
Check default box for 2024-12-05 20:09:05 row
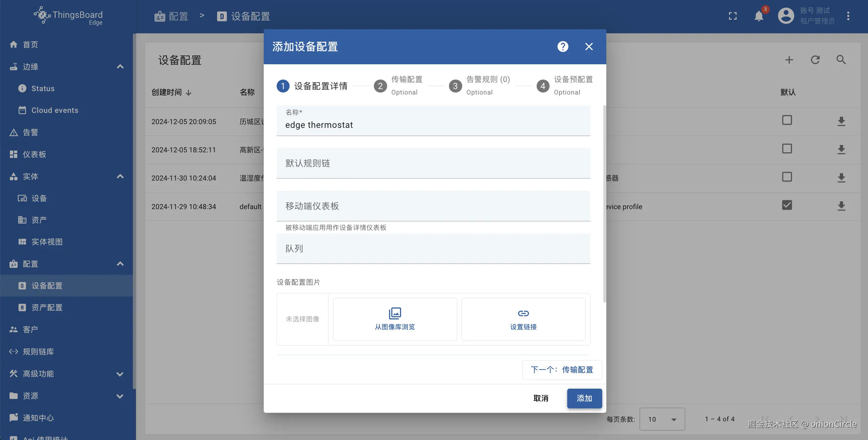tap(787, 120)
